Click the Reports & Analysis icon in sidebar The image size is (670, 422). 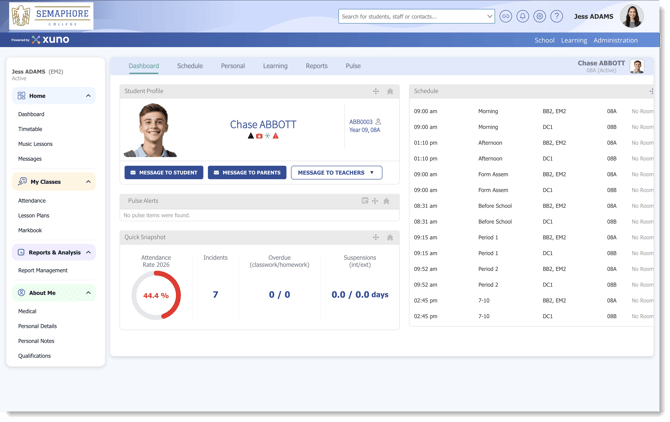[x=21, y=252]
